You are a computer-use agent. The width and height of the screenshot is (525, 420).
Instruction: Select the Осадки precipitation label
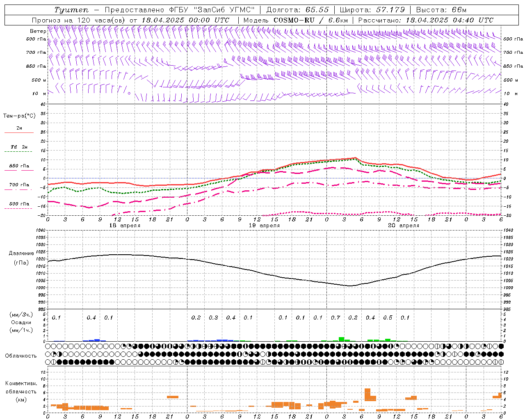pos(21,322)
